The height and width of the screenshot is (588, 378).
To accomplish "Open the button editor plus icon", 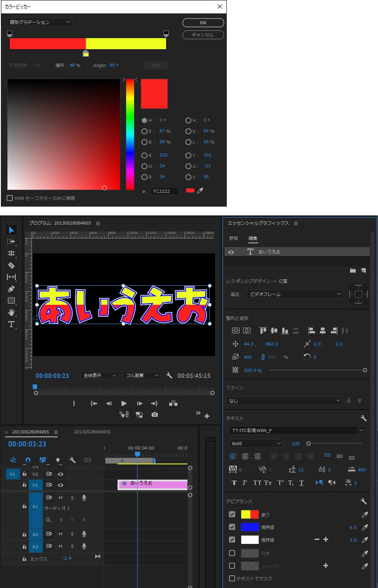I will 207,416.
